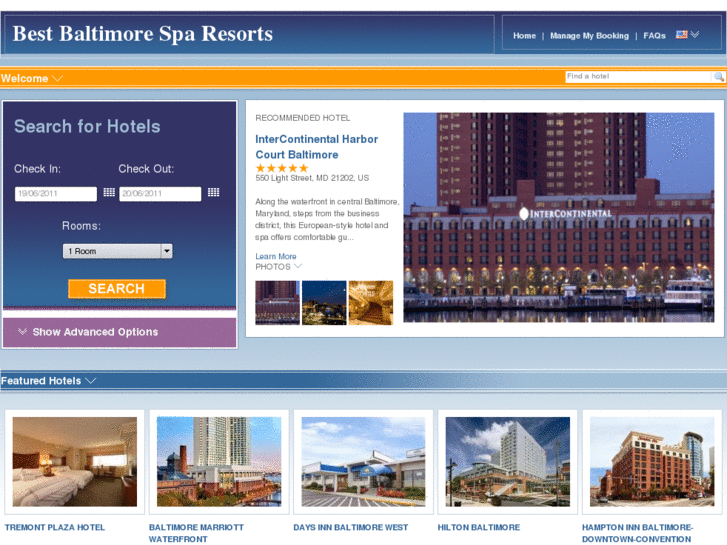Click the Hampton Inn Baltimore image
The width and height of the screenshot is (727, 545).
[652, 462]
